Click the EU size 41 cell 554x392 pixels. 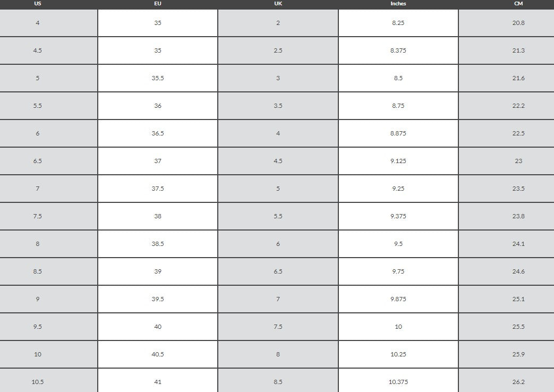[158, 382]
